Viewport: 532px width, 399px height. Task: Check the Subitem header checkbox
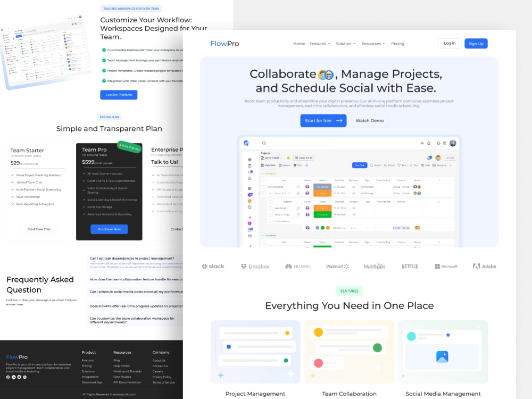[271, 202]
